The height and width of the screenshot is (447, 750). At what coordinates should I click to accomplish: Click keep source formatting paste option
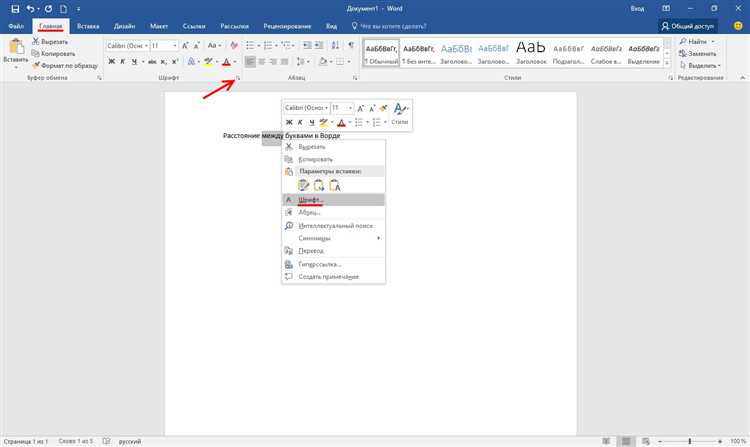303,185
